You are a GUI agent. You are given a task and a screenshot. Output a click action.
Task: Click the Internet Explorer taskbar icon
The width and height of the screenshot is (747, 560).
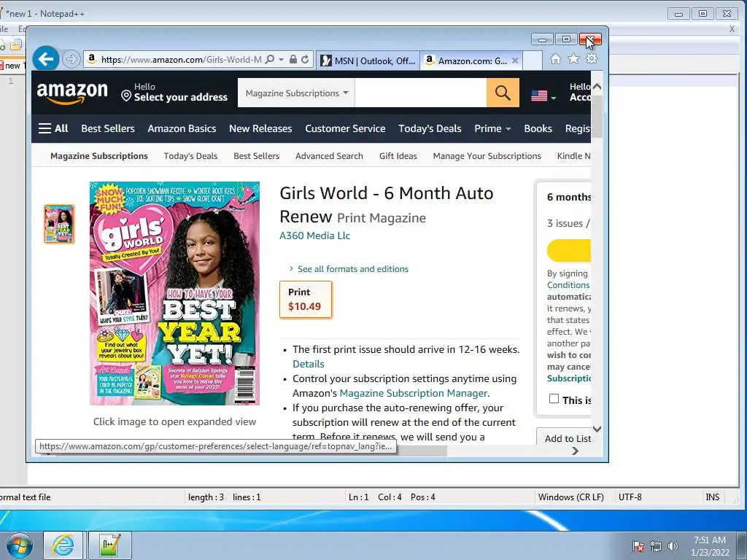click(x=63, y=545)
